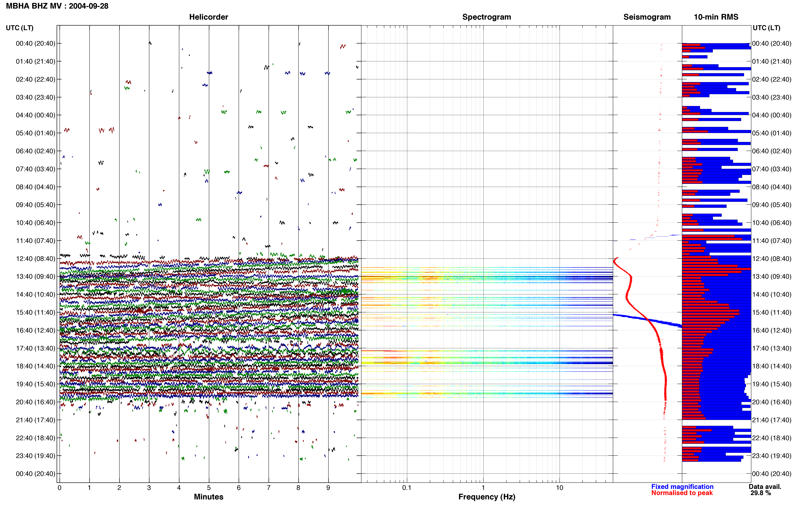
Task: Click '04:40 (00:40)' beside the RMS panel
Action: pos(772,115)
